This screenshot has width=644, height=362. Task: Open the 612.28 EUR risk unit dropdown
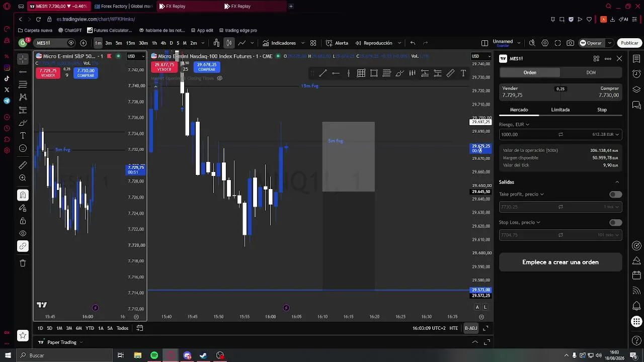click(x=606, y=135)
